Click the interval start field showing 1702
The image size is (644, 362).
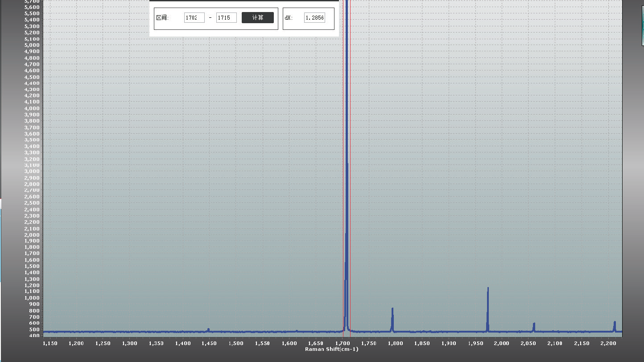194,18
